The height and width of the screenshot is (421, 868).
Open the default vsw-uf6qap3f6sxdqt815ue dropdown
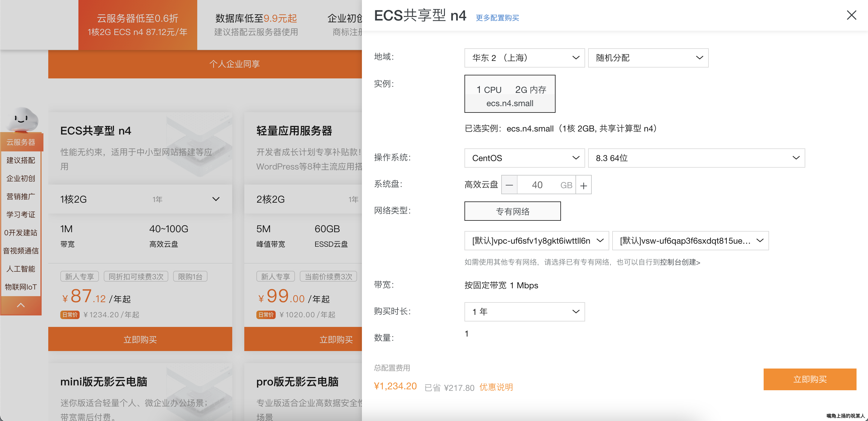pos(690,240)
